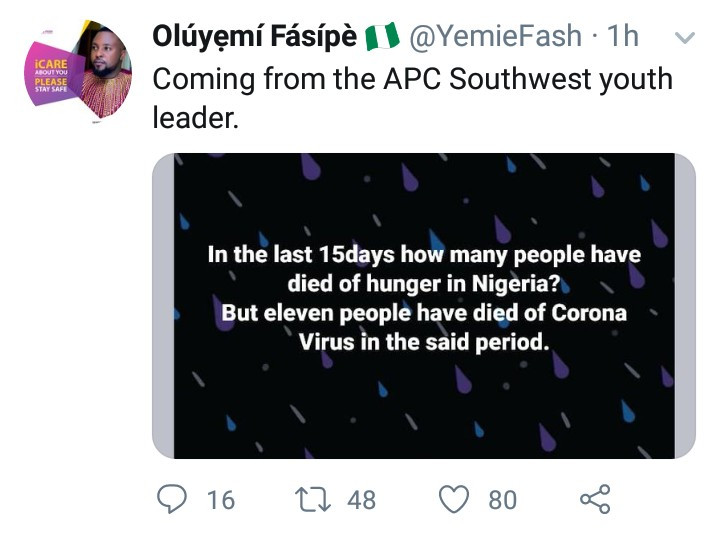This screenshot has width=720, height=539.
Task: Click the 1h timestamp
Action: pyautogui.click(x=623, y=36)
